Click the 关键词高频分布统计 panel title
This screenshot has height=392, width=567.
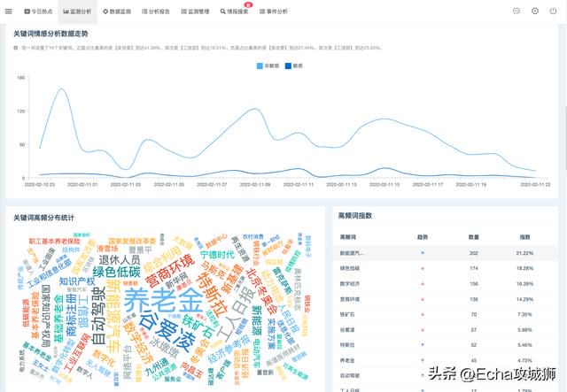(43, 218)
